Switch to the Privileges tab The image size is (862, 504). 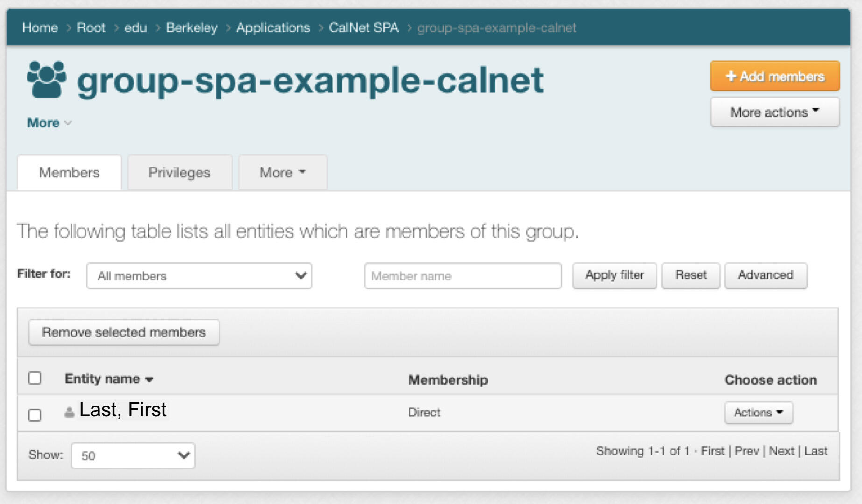179,172
